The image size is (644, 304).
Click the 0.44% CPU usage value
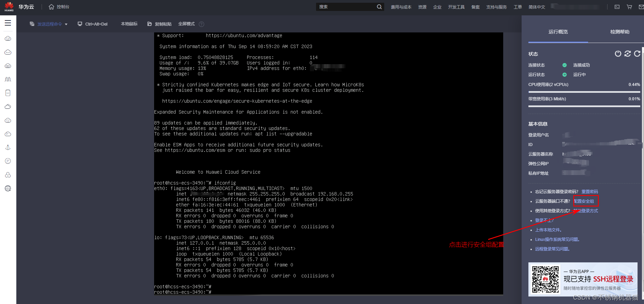coord(634,85)
